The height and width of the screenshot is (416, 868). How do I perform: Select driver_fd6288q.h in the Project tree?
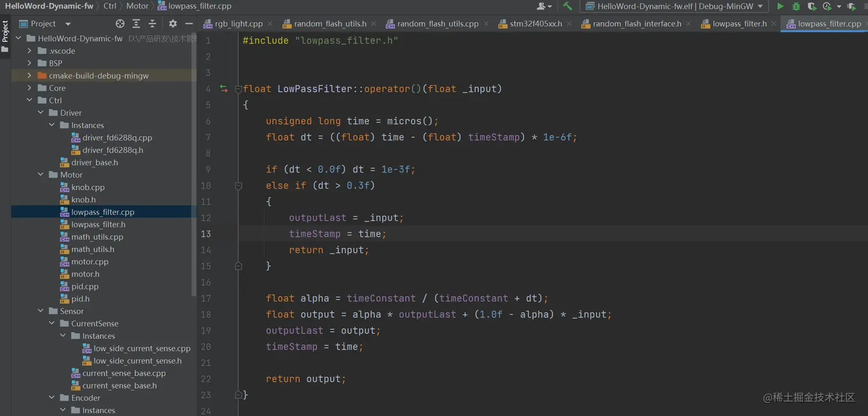(113, 150)
